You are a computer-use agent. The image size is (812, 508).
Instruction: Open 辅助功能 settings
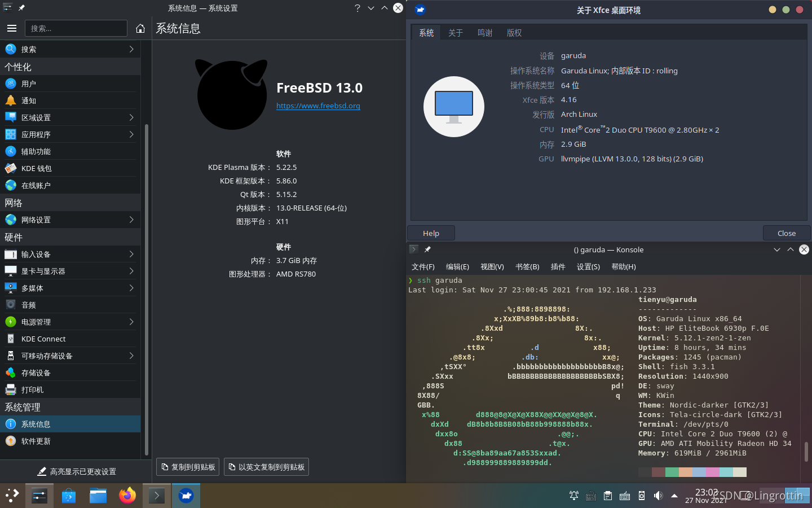click(70, 151)
